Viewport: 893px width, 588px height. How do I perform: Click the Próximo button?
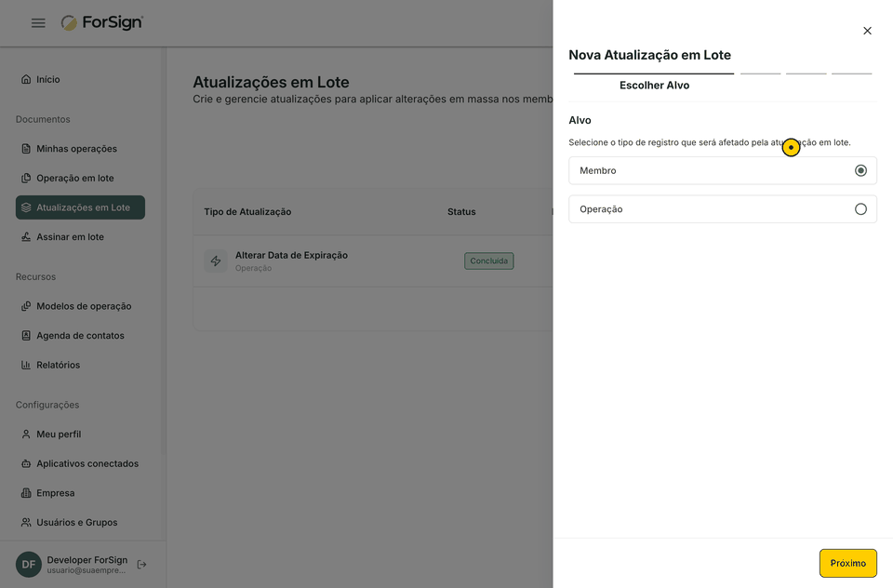tap(848, 563)
